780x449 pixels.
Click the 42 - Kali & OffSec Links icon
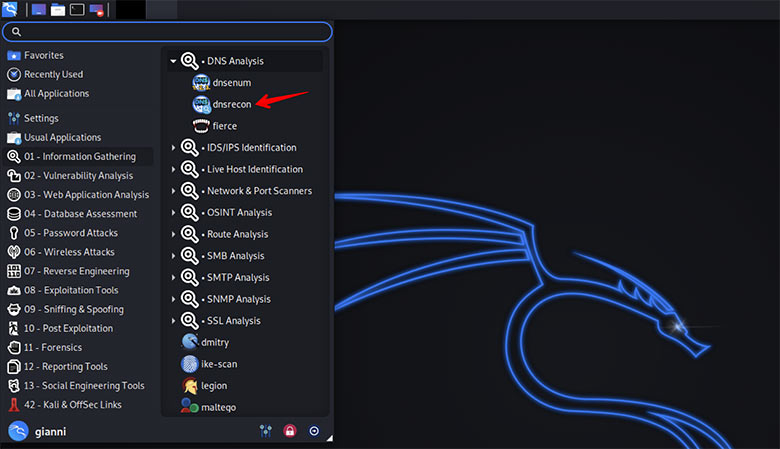pos(13,405)
